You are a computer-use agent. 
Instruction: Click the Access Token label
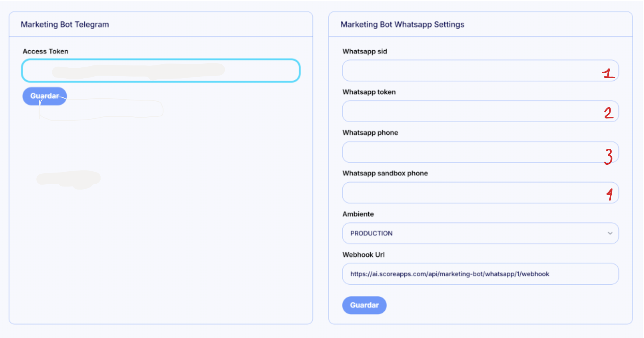click(x=45, y=51)
